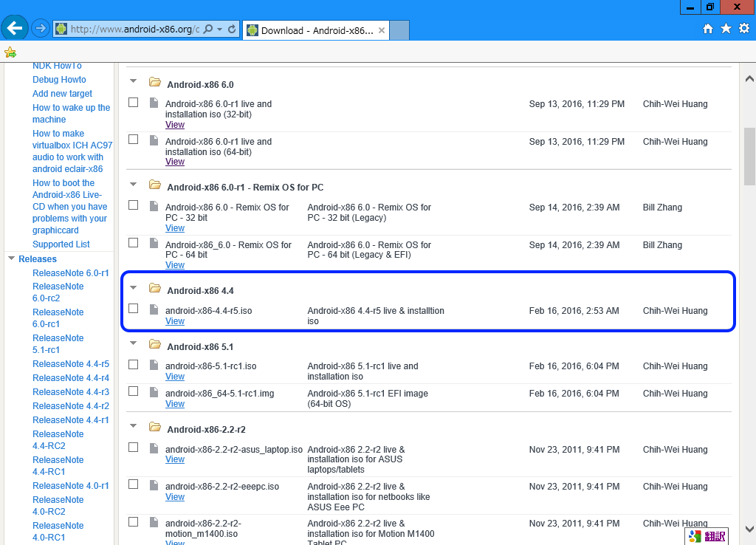Collapse the Android-x86 6.0-r1 Remix OS section
The image size is (756, 545).
tap(134, 184)
